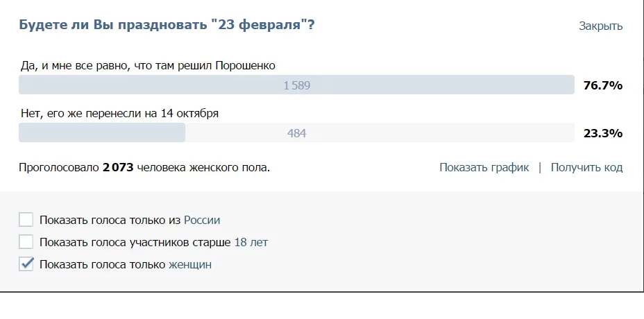The image size is (644, 319).
Task: Click the label text 'Показать голоса участников старше'
Action: 135,243
